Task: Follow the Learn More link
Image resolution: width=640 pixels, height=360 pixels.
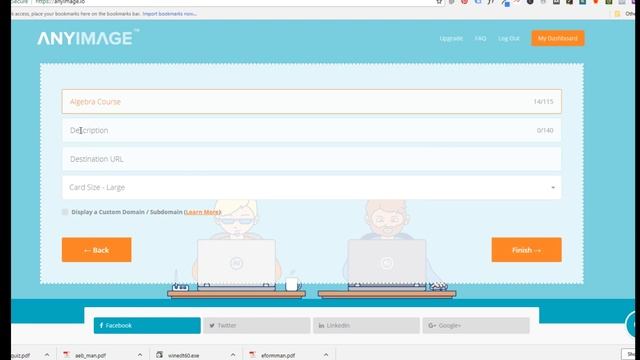Action: pyautogui.click(x=203, y=212)
